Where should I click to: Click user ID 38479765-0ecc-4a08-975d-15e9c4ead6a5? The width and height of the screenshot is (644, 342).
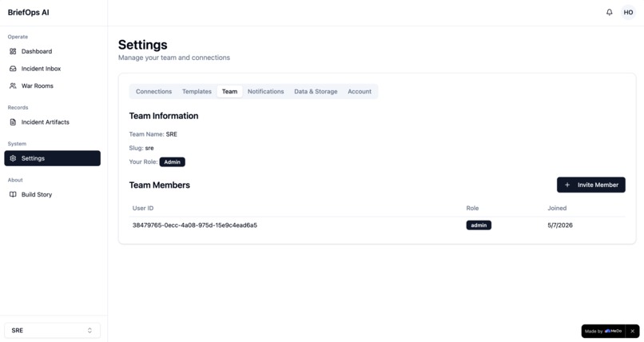click(195, 225)
